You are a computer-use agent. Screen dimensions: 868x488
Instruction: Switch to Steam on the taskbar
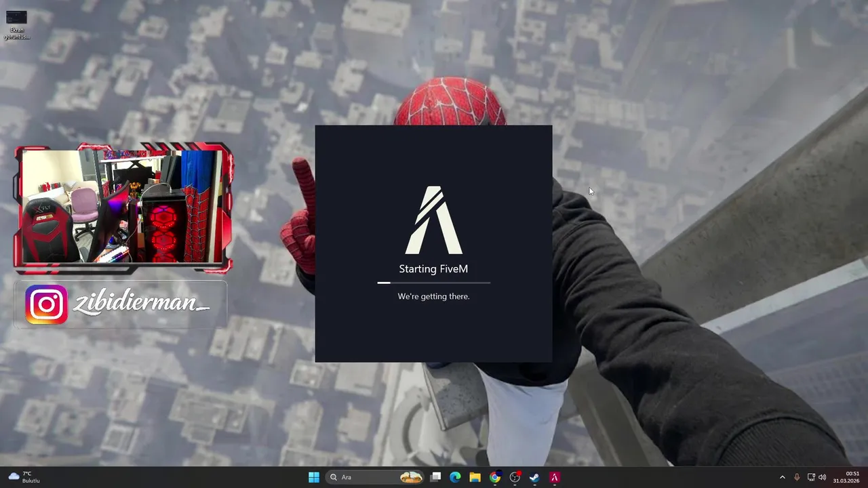tap(534, 477)
